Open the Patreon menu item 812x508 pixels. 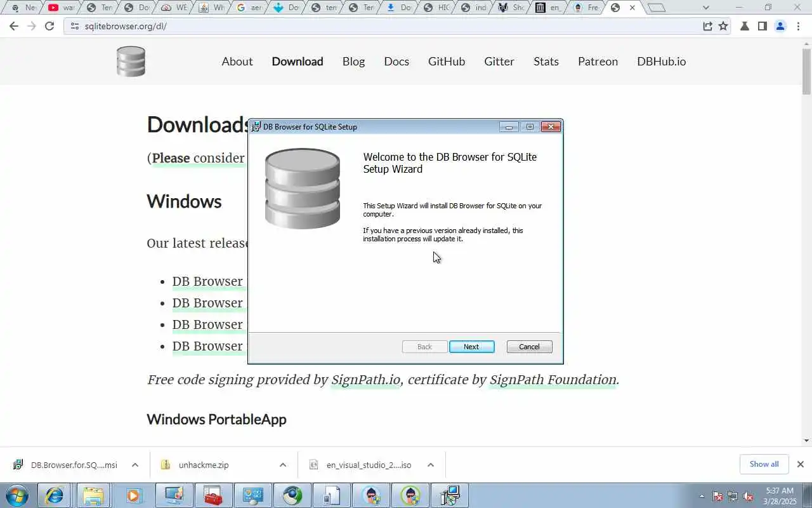598,62
